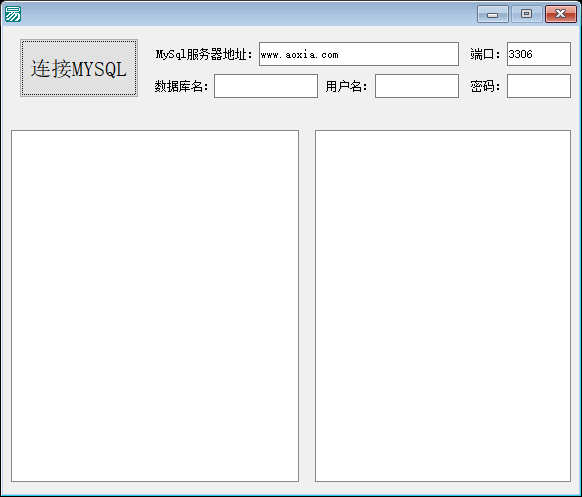Click the 连接MYSQL button
582x497 pixels.
click(x=79, y=68)
